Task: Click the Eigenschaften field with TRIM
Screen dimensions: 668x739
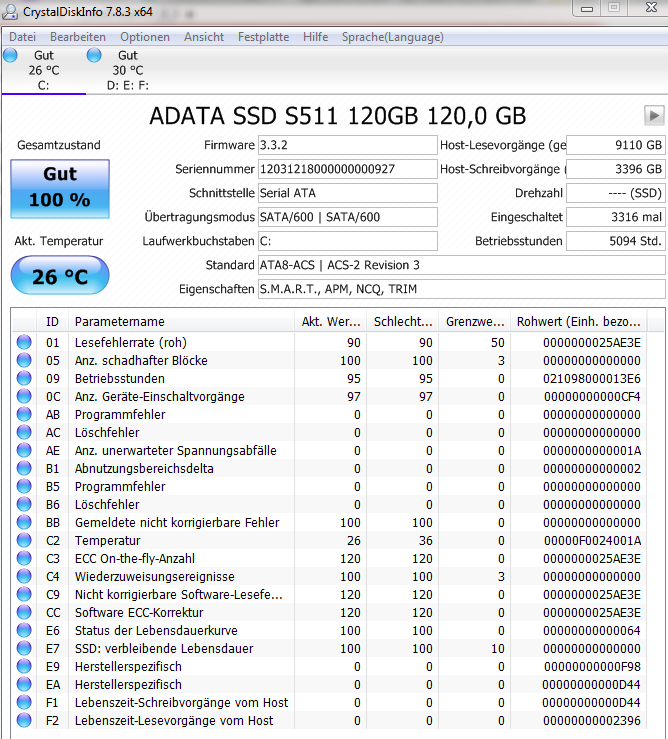Action: pos(462,289)
